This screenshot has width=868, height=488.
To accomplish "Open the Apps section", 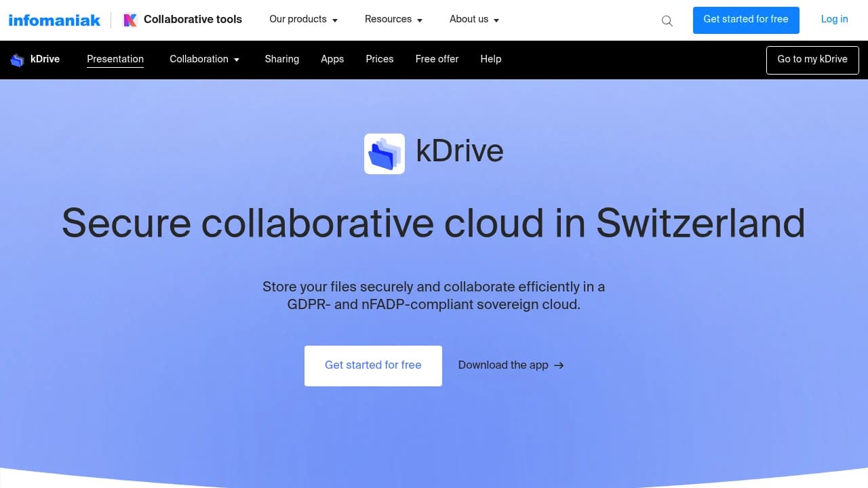I will point(332,59).
